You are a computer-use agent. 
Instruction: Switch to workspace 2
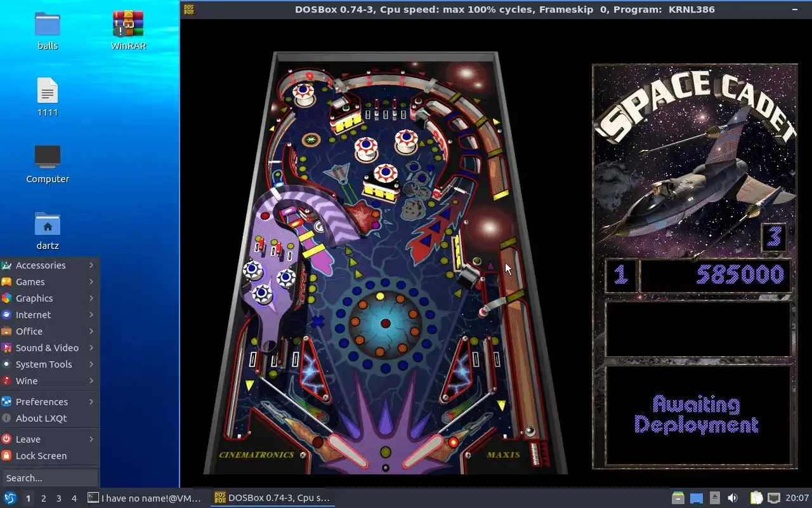pos(43,498)
